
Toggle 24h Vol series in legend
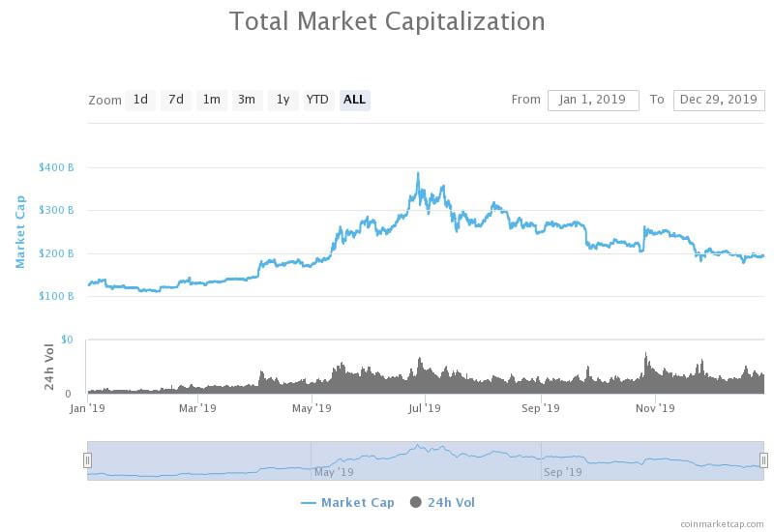pyautogui.click(x=451, y=503)
